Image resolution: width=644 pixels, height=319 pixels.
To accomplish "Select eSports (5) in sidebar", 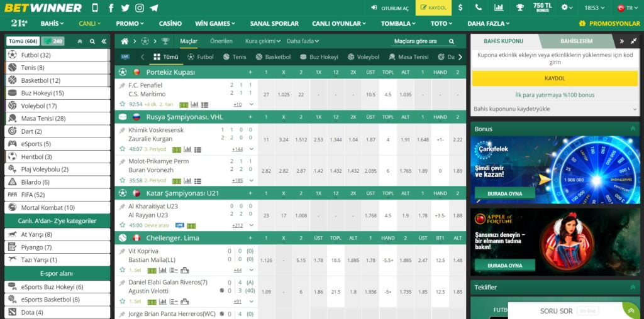I will [x=57, y=144].
